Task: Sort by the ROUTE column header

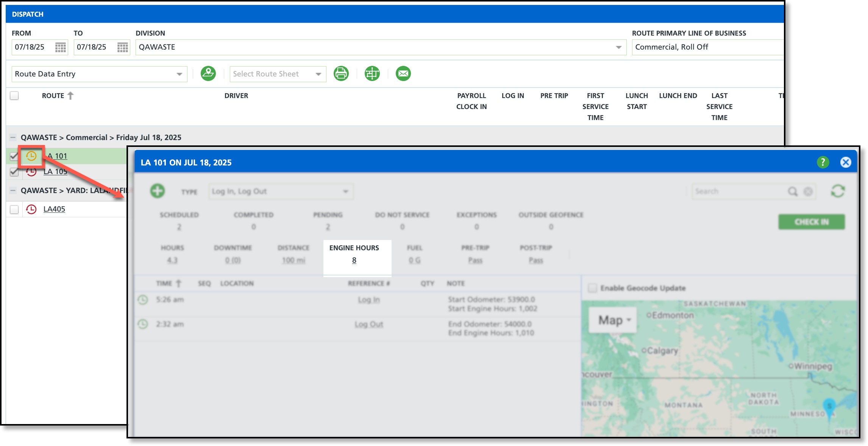Action: [53, 96]
